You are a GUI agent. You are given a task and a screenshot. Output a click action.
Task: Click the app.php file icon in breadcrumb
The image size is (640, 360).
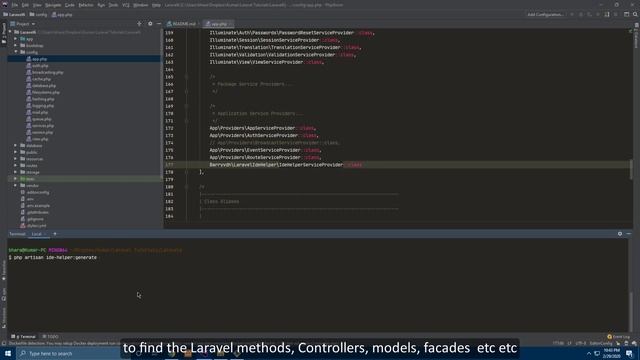click(x=54, y=15)
